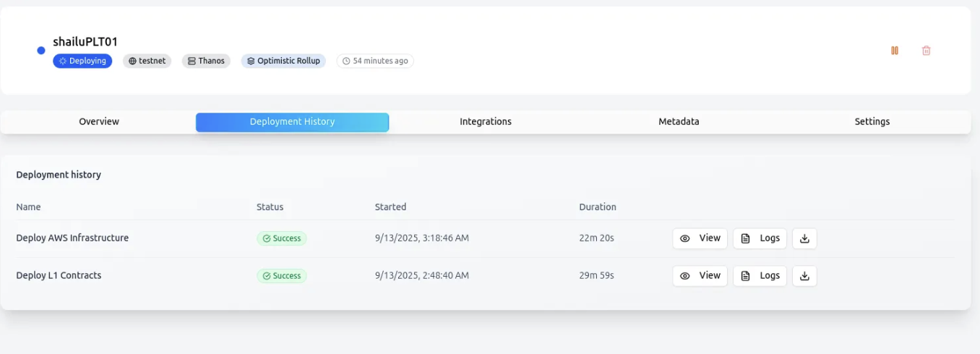Image resolution: width=980 pixels, height=354 pixels.
Task: Open Logs for Deploy AWS Infrastructure
Action: tap(760, 238)
